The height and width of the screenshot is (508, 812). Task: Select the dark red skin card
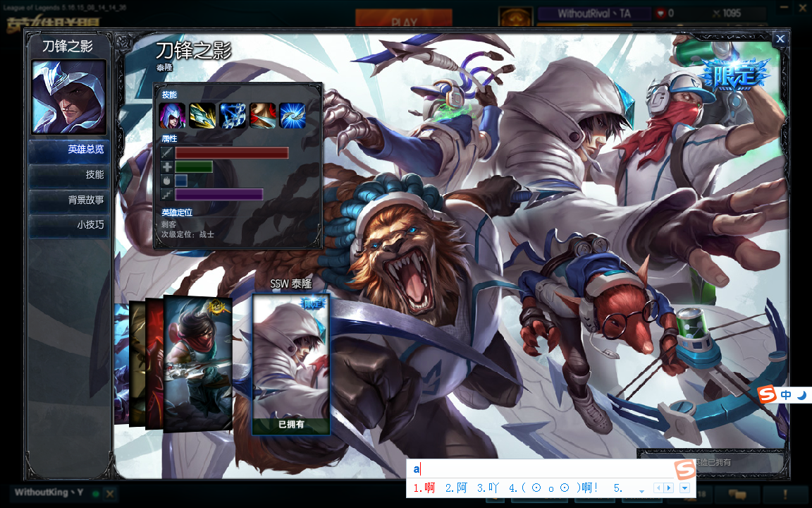tap(155, 364)
